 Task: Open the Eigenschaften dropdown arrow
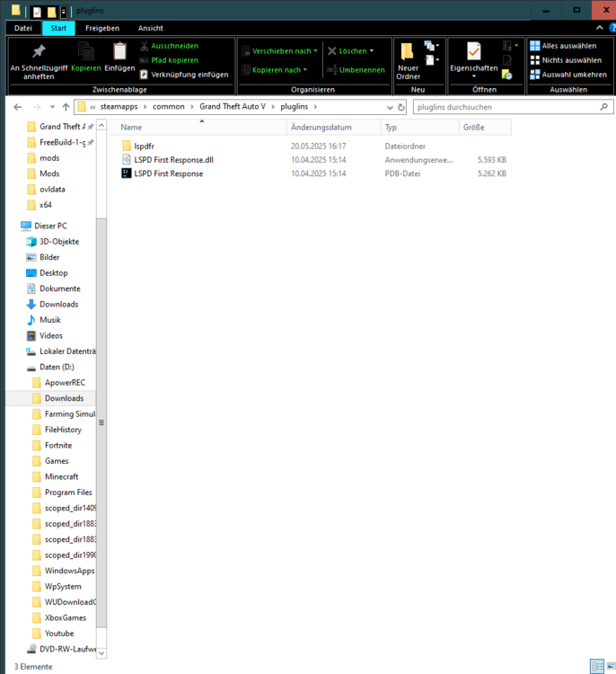(474, 76)
